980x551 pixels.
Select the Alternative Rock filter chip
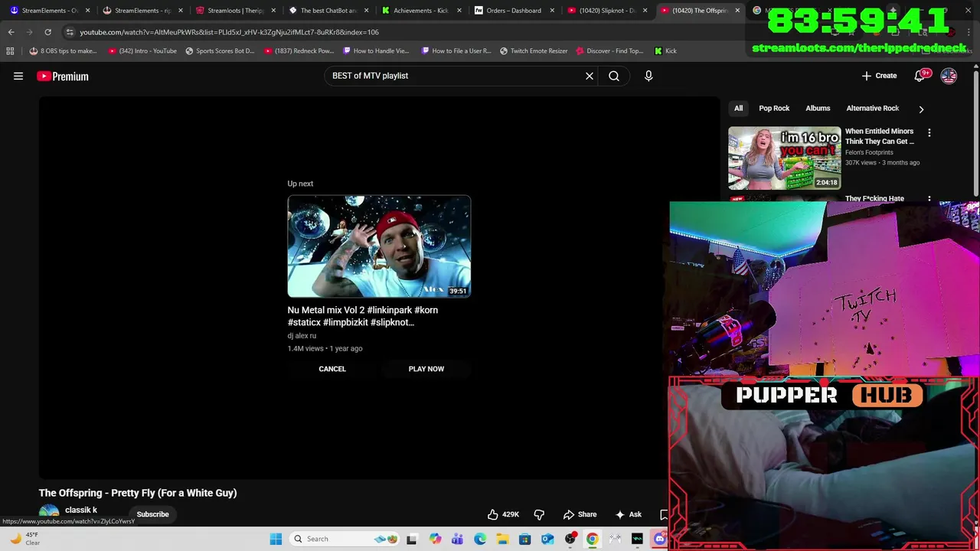coord(873,108)
